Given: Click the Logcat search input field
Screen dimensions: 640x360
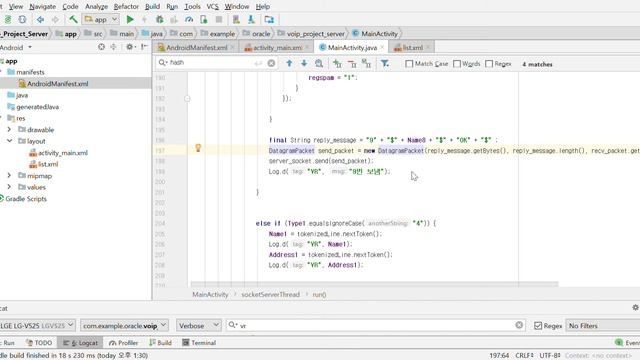Looking at the screenshot, I should (376, 325).
